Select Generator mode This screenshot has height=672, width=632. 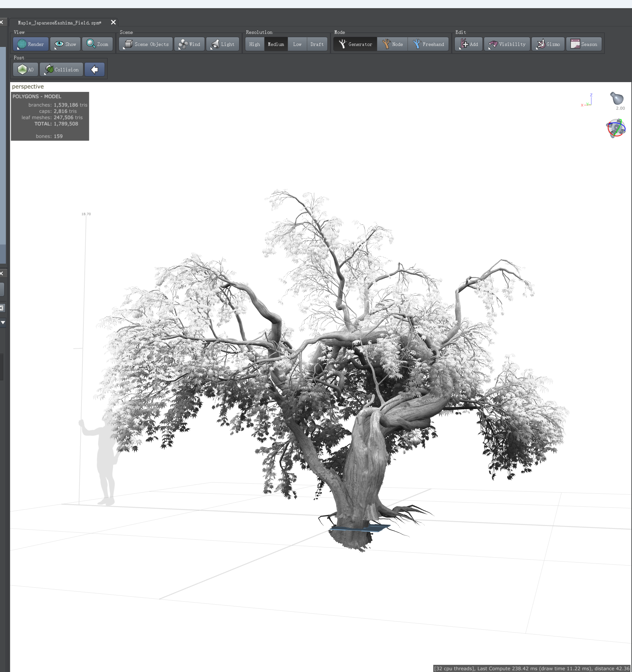pyautogui.click(x=355, y=44)
